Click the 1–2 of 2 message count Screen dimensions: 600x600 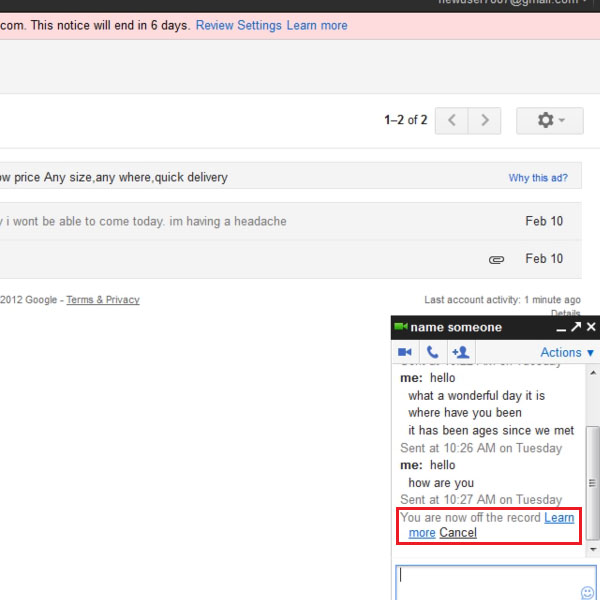coord(406,120)
